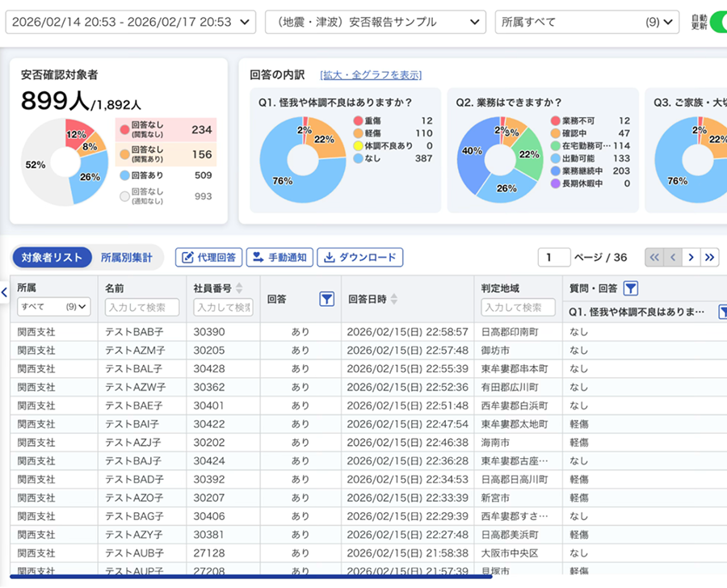Go to the next page
Image resolution: width=727 pixels, height=588 pixels.
coord(691,258)
